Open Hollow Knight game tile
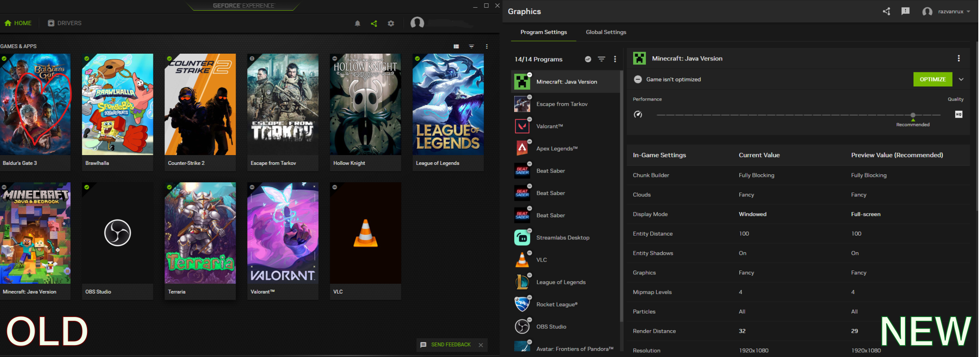 pyautogui.click(x=366, y=112)
